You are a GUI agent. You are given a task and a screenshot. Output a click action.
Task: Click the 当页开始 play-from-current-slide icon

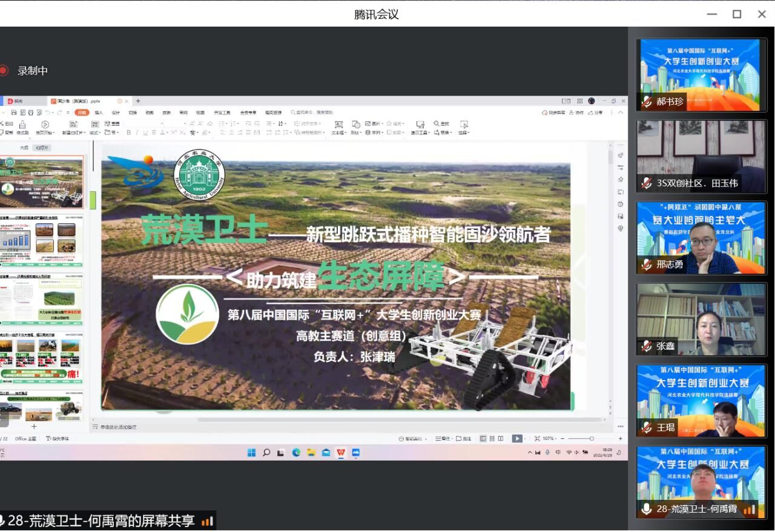point(45,124)
